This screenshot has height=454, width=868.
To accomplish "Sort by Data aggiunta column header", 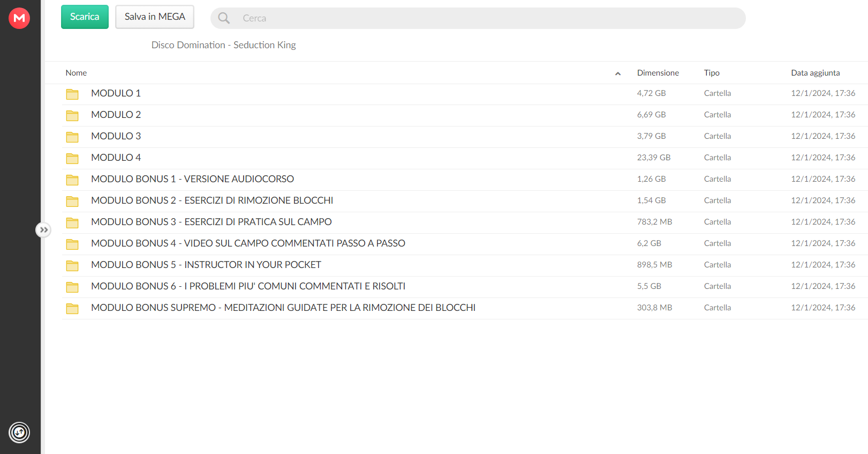I will coord(815,73).
